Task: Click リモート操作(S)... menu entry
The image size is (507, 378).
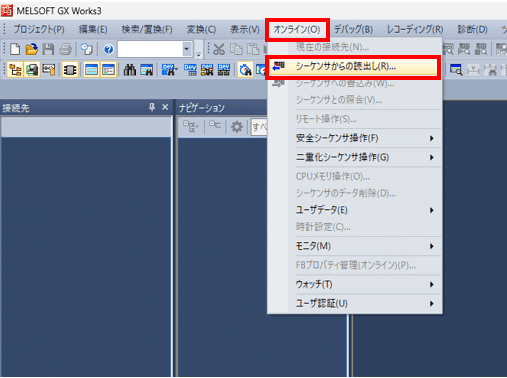Action: click(355, 119)
